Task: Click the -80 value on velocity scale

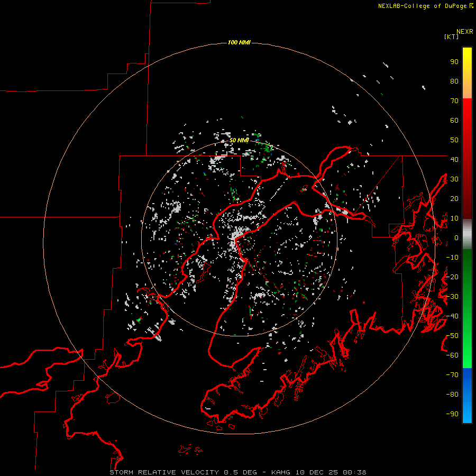Action: [x=452, y=395]
